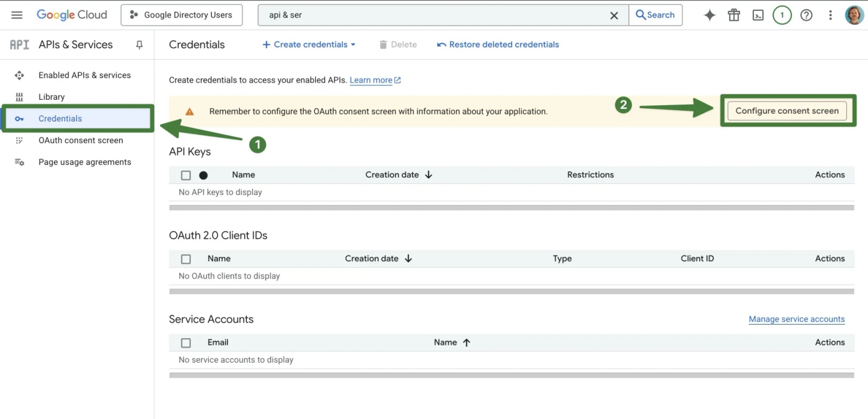This screenshot has height=419, width=868.
Task: Click the Credentials key icon
Action: pos(19,119)
